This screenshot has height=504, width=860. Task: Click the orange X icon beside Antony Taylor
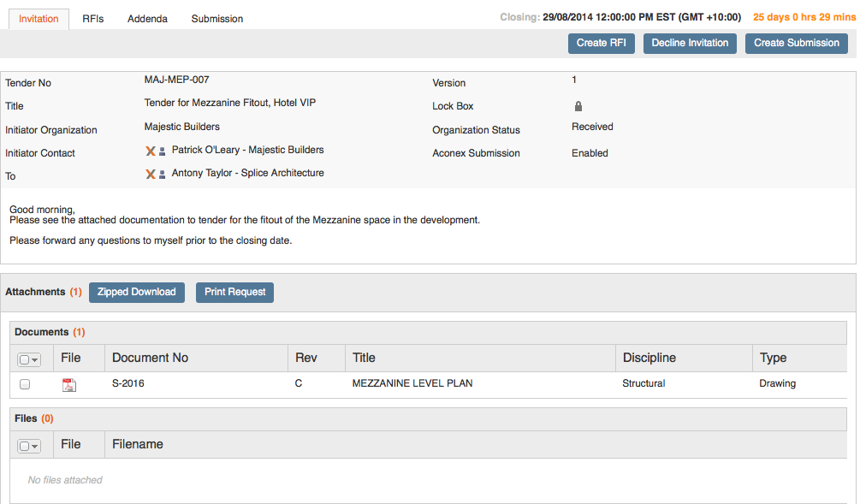(x=151, y=174)
